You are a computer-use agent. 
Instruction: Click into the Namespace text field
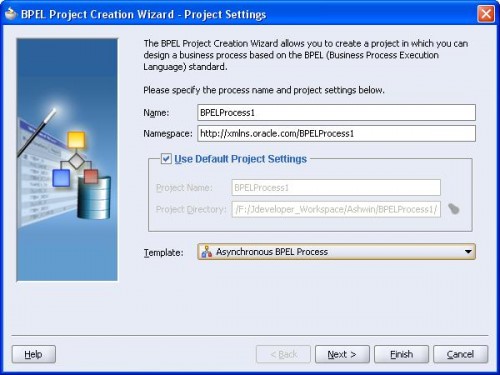336,133
